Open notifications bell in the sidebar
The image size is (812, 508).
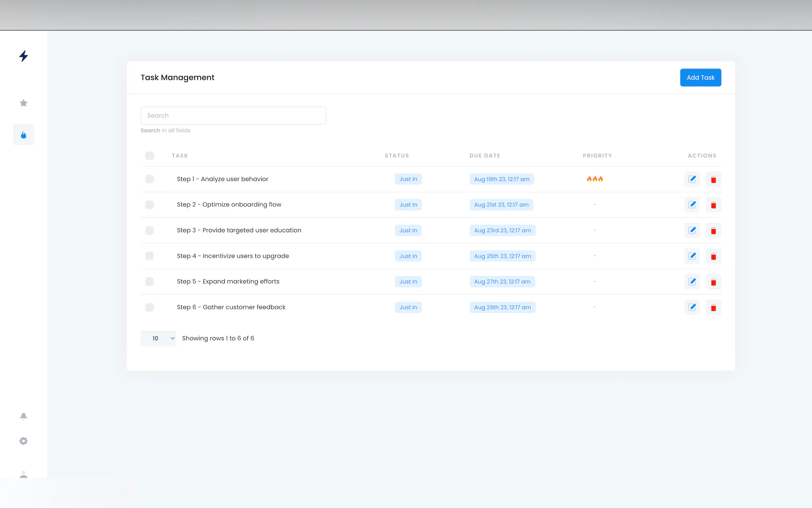(x=24, y=416)
